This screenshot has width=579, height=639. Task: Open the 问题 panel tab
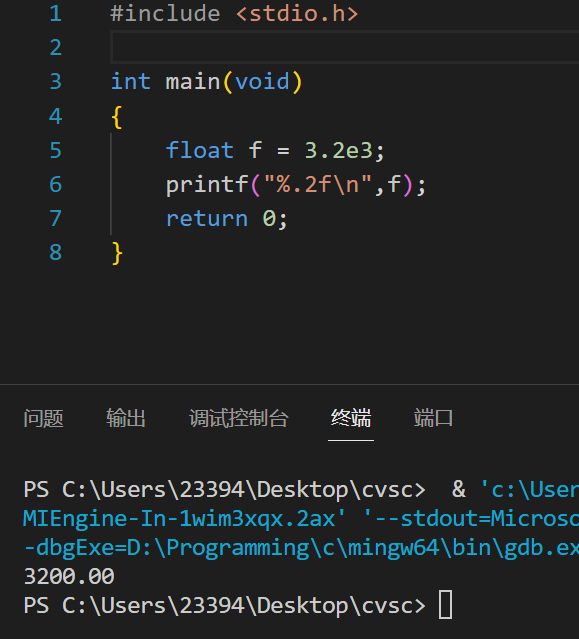43,419
